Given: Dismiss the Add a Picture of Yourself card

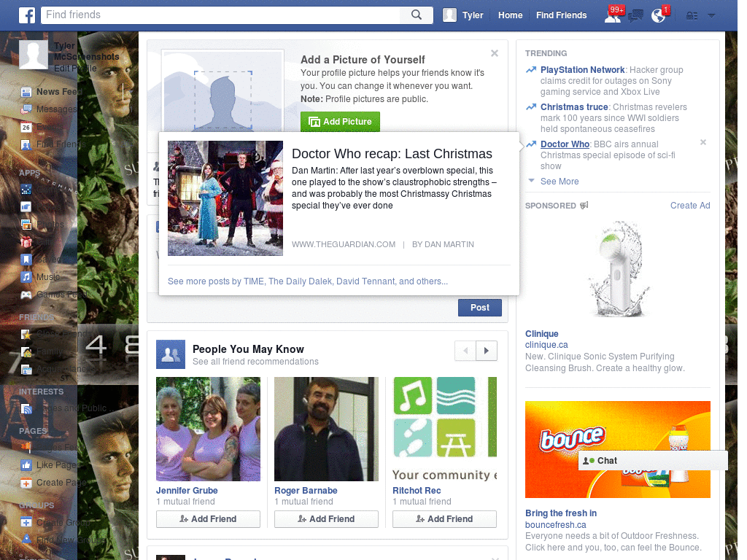Looking at the screenshot, I should (x=495, y=53).
